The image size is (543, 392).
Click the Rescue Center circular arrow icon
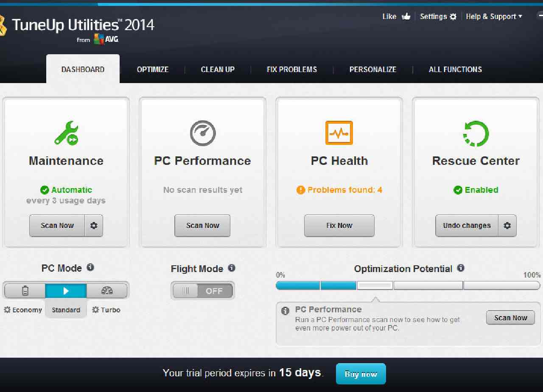[476, 133]
